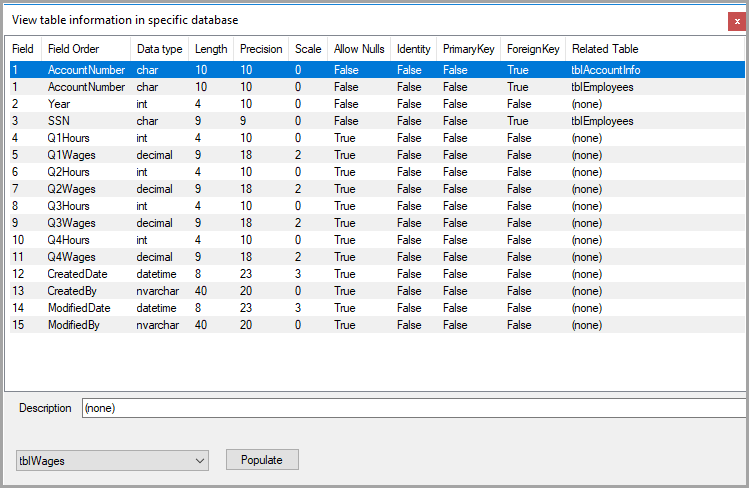Click the Populate button
The image size is (749, 488).
tap(262, 460)
